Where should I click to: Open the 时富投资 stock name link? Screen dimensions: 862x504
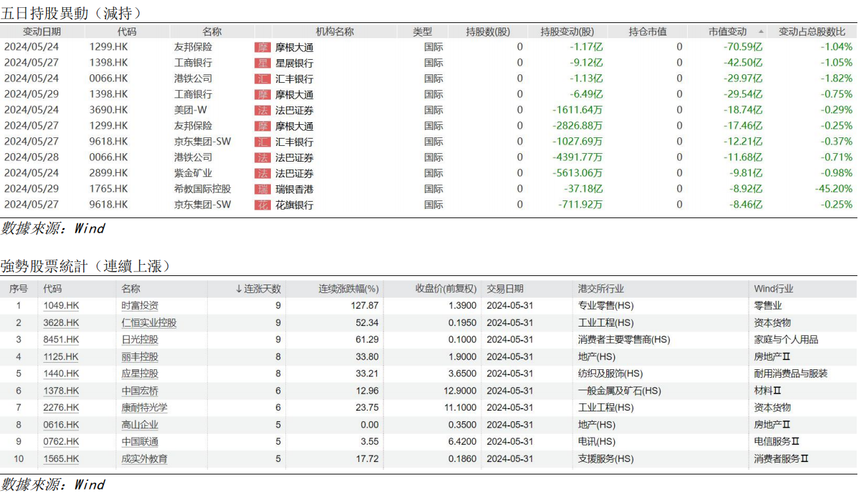click(140, 306)
